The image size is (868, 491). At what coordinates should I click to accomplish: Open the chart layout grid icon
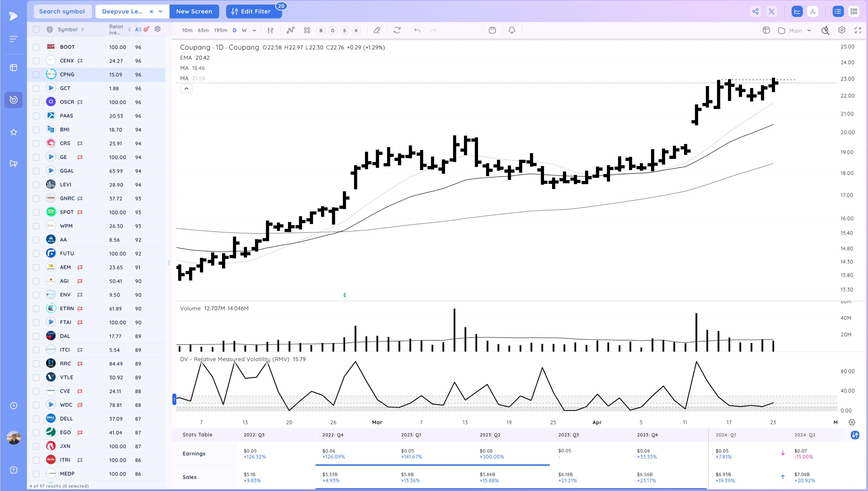click(307, 30)
